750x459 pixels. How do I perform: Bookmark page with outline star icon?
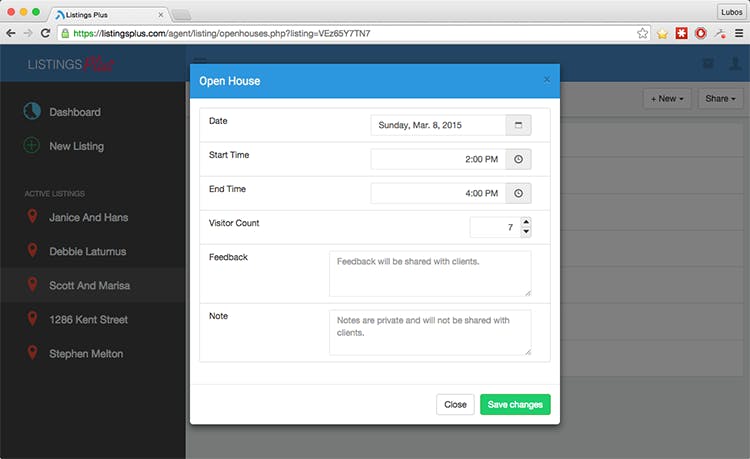tap(642, 33)
